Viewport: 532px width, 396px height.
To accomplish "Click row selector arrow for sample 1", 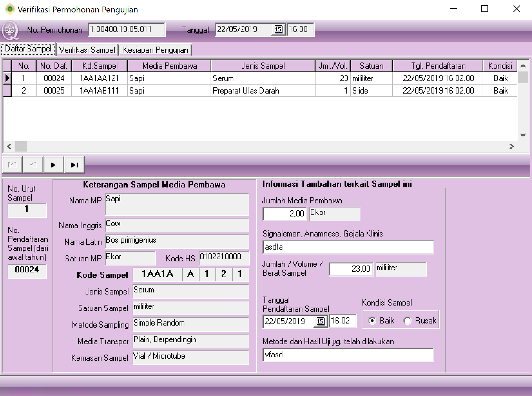I will [x=7, y=78].
